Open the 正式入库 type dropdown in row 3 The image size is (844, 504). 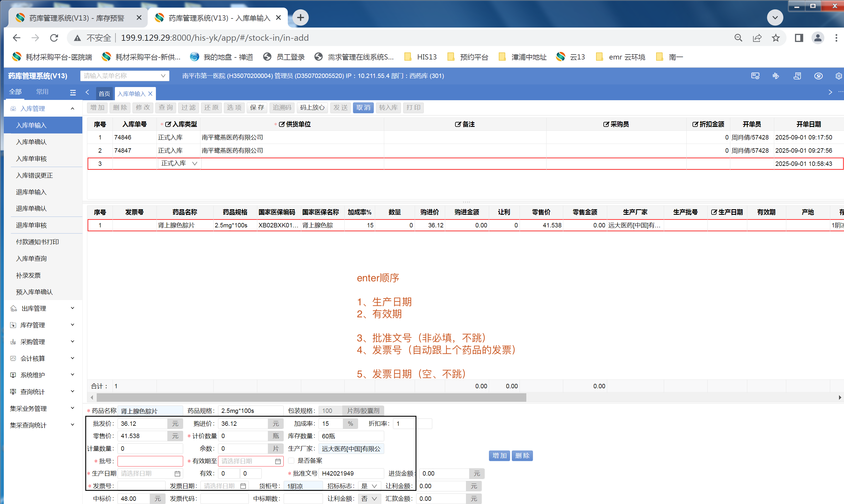pyautogui.click(x=179, y=163)
